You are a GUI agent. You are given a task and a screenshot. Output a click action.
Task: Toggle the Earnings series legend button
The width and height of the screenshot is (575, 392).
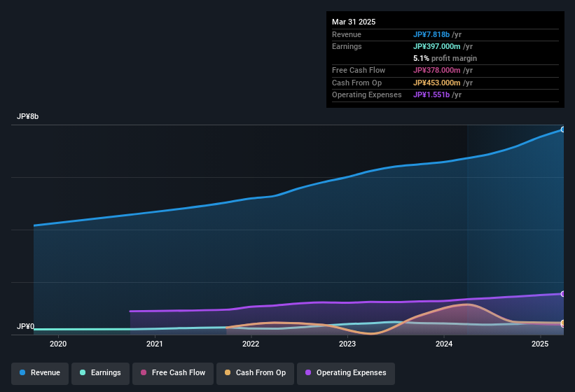click(100, 373)
